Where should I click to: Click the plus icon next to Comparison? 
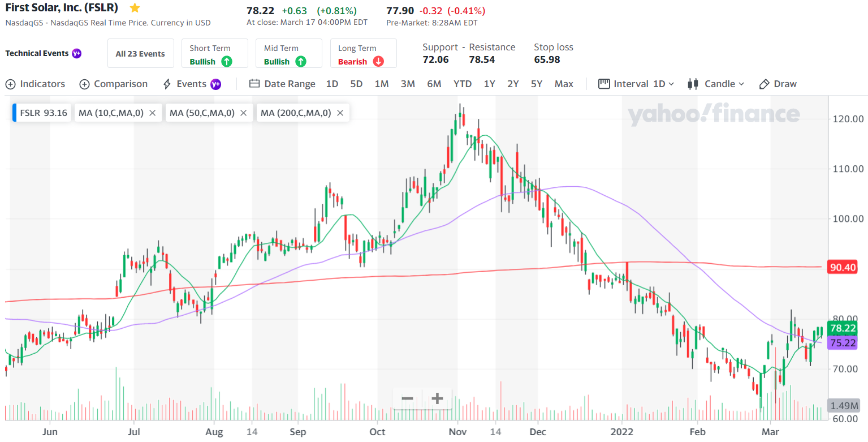tap(84, 84)
